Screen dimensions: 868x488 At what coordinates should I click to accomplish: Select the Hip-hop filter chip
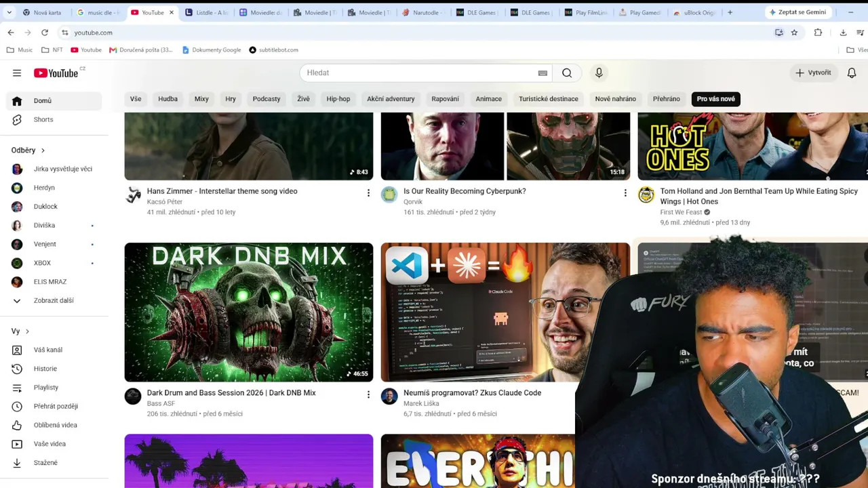[338, 99]
